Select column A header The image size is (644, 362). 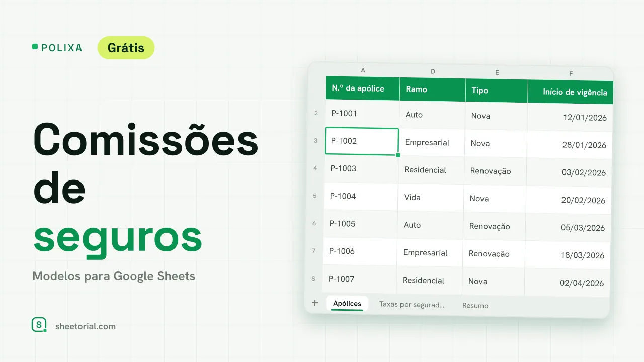click(x=363, y=70)
